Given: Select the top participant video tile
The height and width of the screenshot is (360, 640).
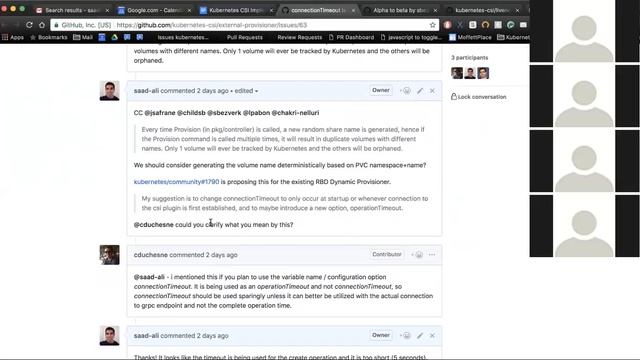Looking at the screenshot, I should [584, 31].
